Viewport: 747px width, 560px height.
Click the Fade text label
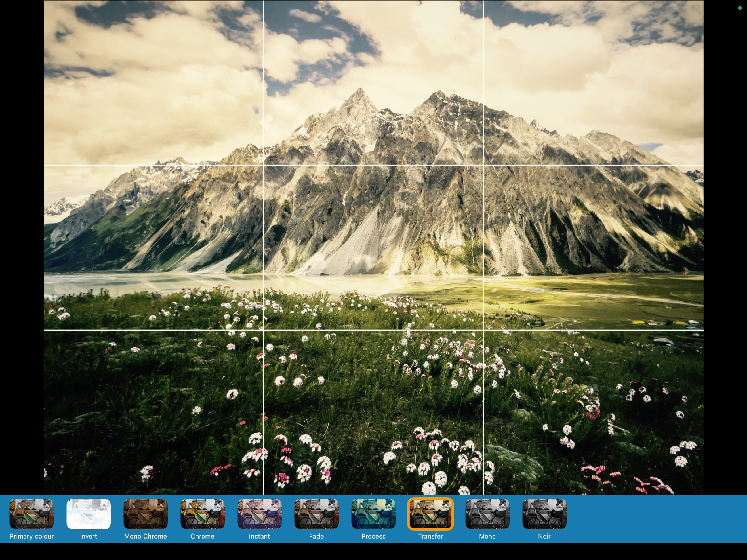pyautogui.click(x=316, y=536)
